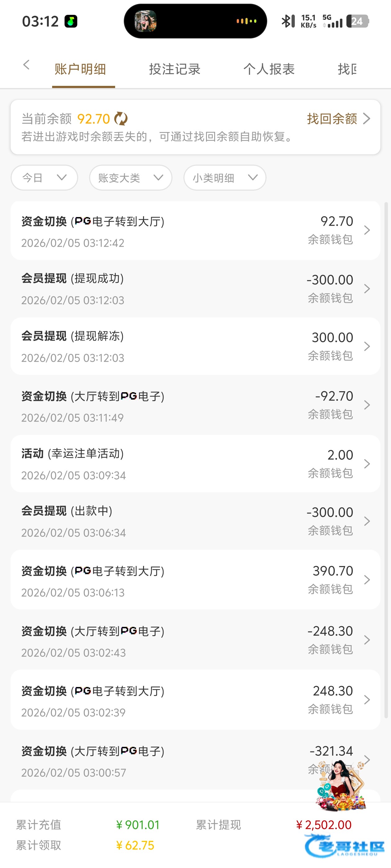Tap the dynamic island avatar thumbnail

[146, 21]
